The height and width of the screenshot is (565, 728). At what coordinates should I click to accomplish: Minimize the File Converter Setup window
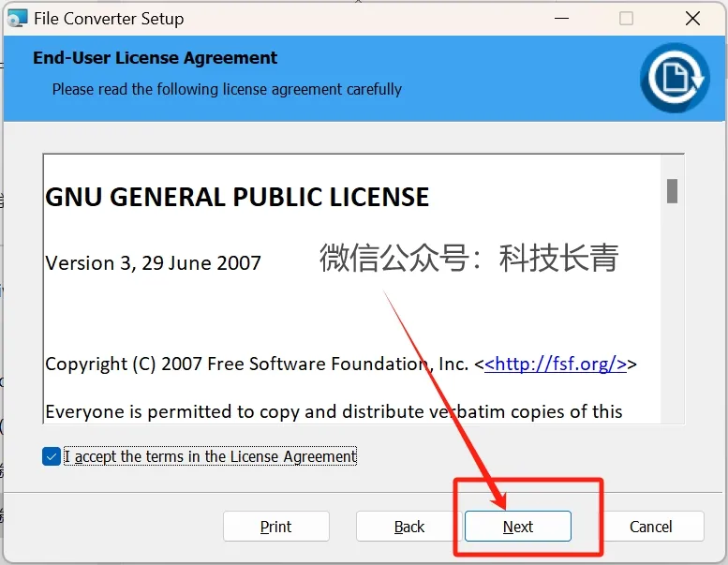coord(562,19)
